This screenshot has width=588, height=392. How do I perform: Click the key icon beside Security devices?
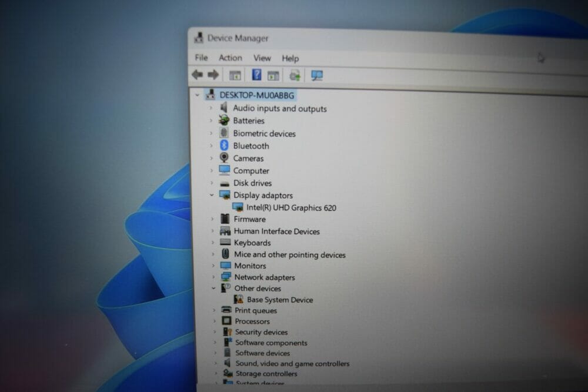click(227, 331)
